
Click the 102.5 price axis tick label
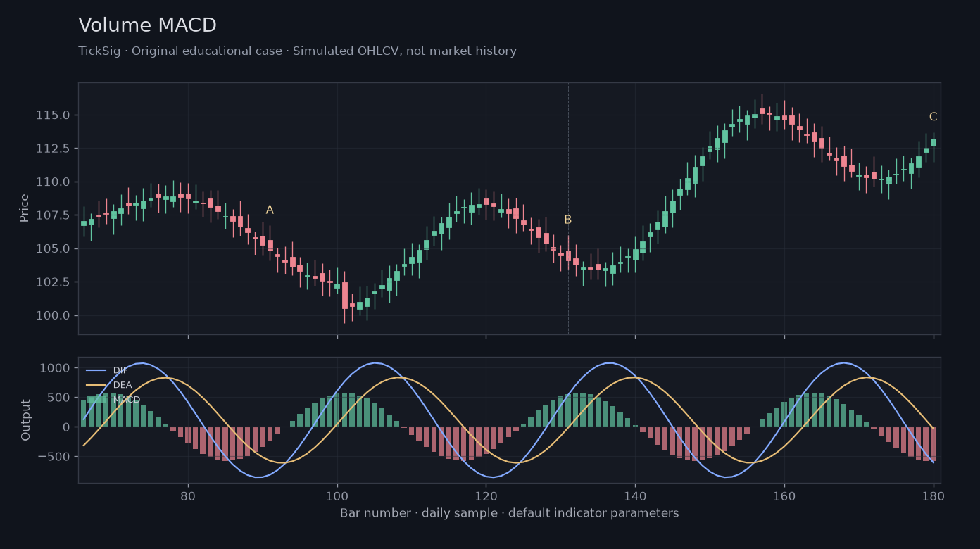(x=53, y=282)
